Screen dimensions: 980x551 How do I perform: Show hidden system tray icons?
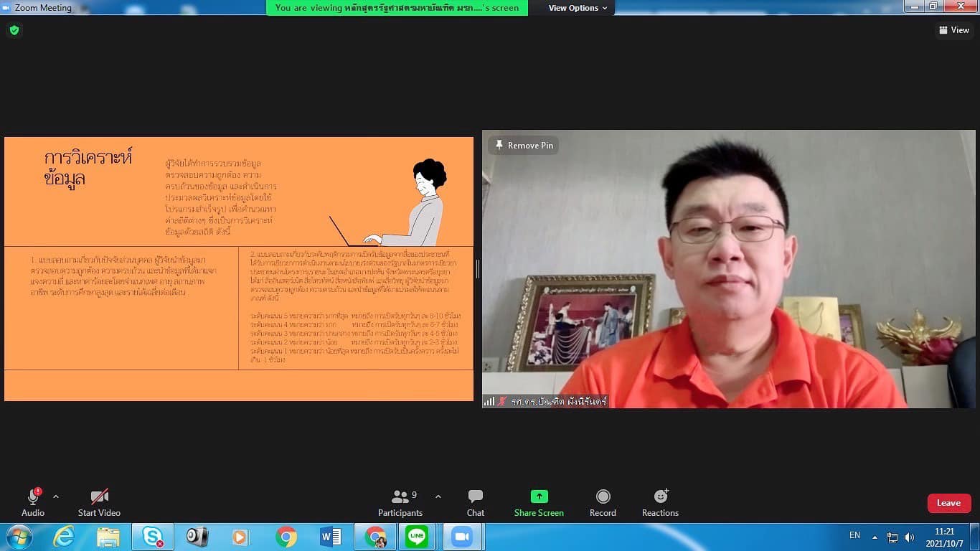click(875, 537)
